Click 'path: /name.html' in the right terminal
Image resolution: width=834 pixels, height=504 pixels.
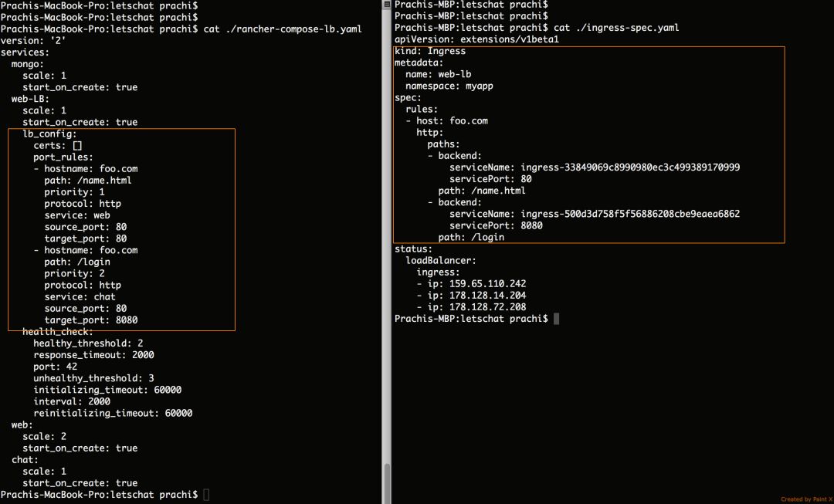tap(482, 191)
